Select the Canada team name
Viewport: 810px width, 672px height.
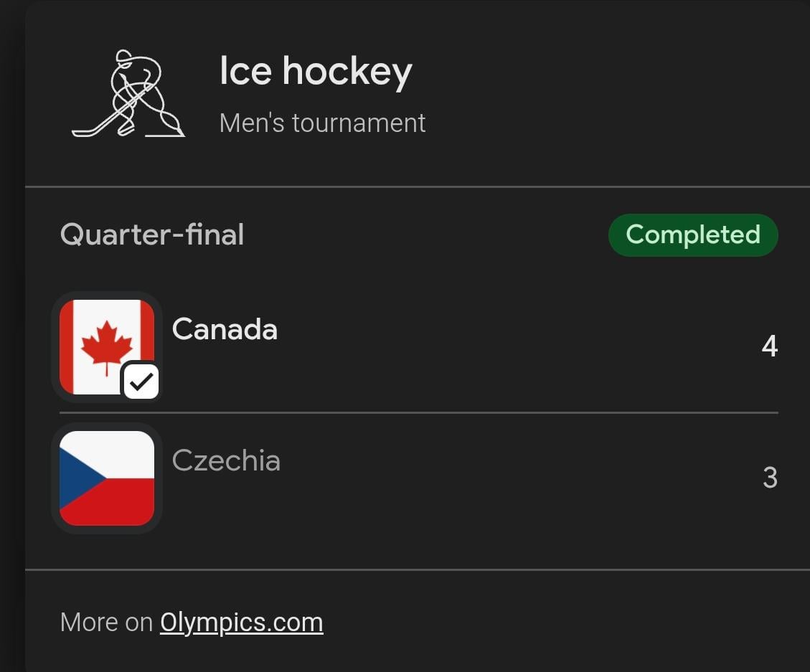click(x=225, y=329)
